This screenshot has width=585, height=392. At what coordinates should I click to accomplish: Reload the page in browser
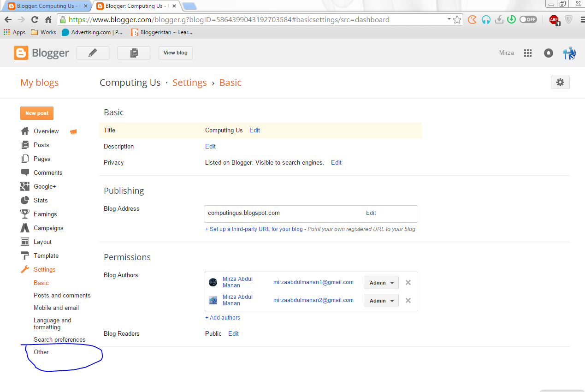click(35, 20)
